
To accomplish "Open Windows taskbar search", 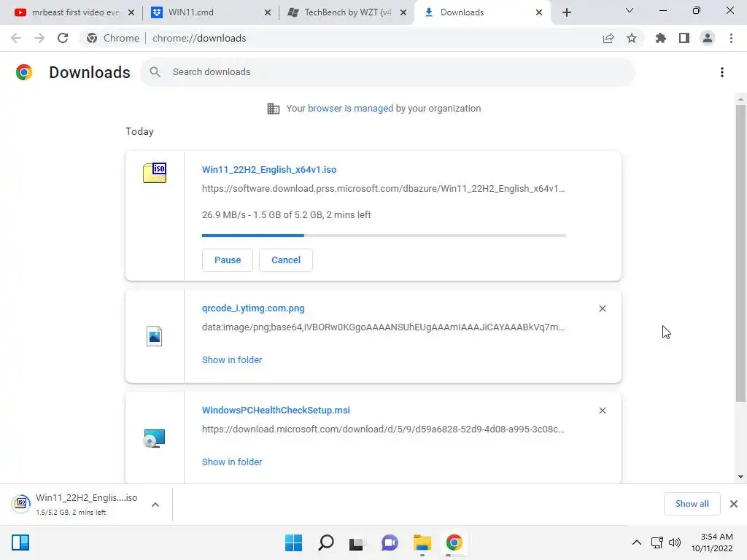I will point(326,542).
